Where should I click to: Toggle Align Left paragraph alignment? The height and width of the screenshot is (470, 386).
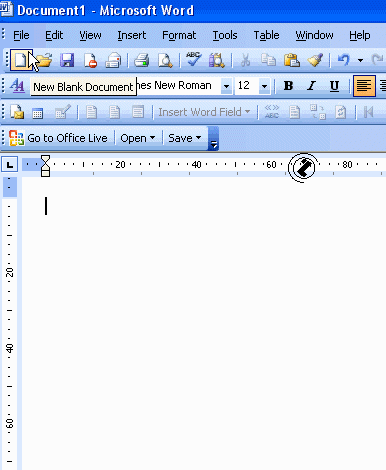[364, 86]
